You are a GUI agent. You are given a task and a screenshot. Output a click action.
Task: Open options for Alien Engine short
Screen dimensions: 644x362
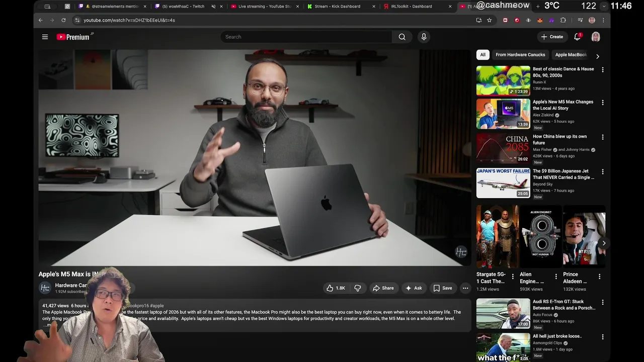(556, 277)
